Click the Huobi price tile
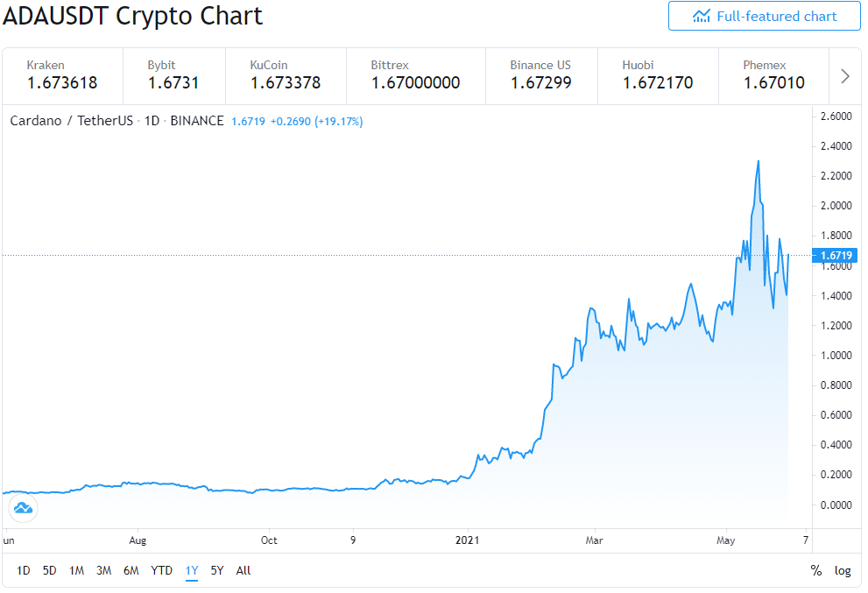 tap(658, 76)
